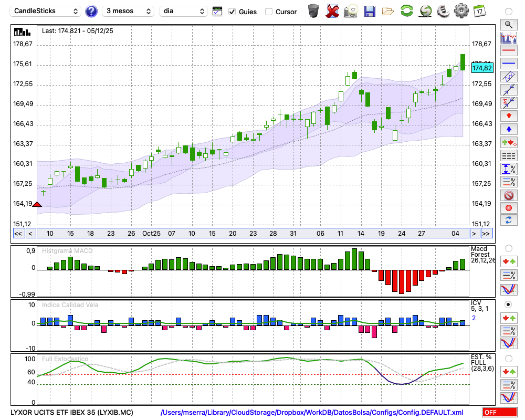This screenshot has height=420, width=525.
Task: Open the calendar icon showing 17
Action: pyautogui.click(x=479, y=11)
